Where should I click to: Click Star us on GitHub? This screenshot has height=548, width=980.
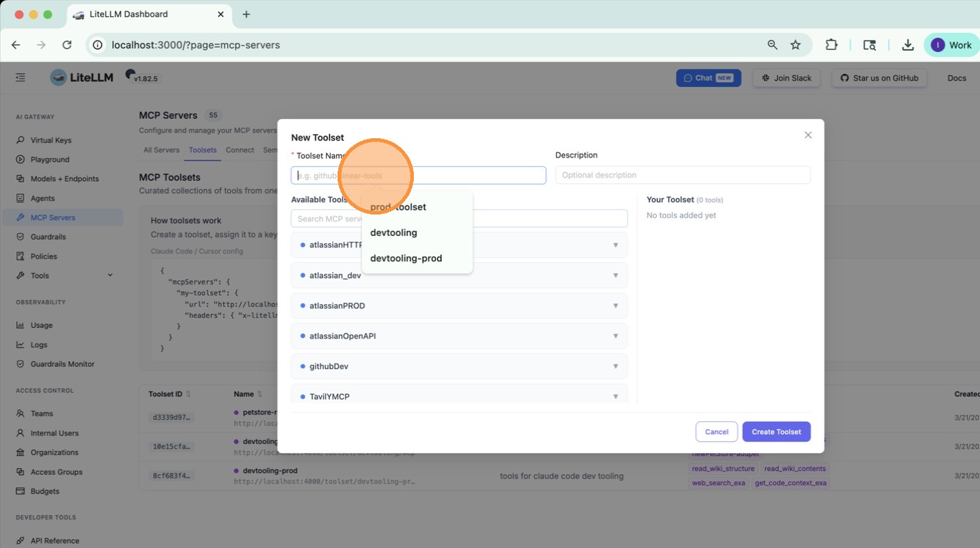(x=880, y=78)
